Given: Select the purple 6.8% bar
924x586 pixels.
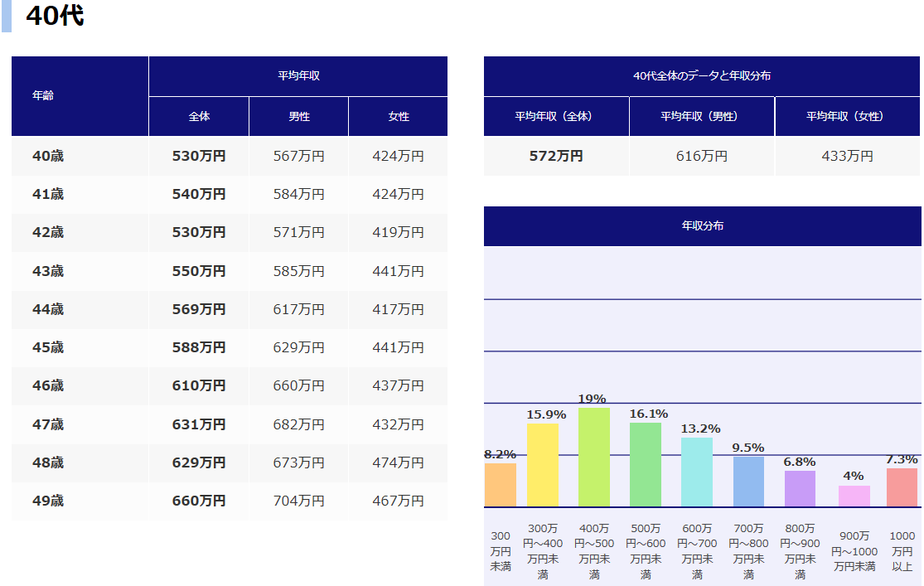Looking at the screenshot, I should (x=800, y=488).
